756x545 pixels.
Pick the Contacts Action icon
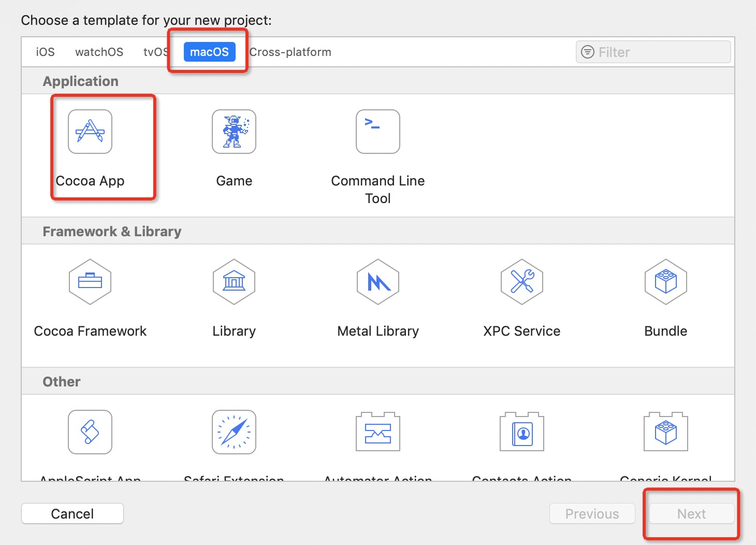[522, 432]
